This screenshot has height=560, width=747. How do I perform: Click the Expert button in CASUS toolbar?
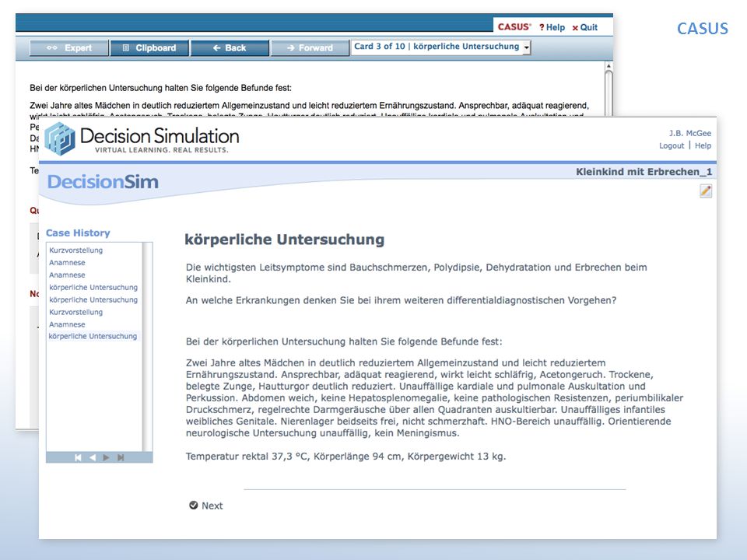coord(69,48)
